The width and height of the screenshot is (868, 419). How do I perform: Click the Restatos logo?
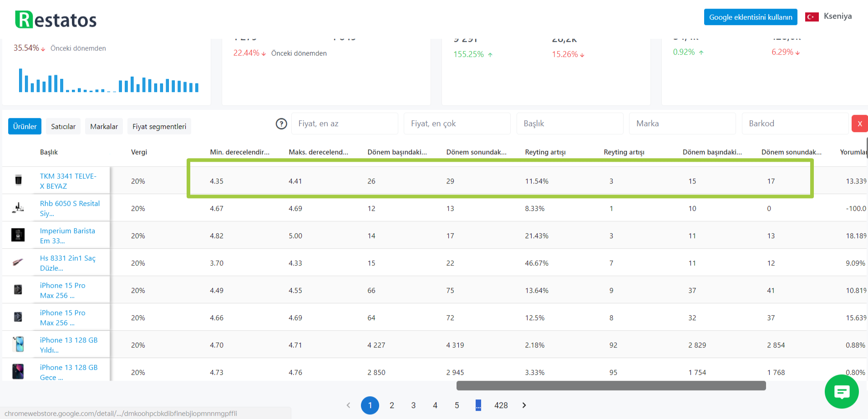click(x=56, y=20)
